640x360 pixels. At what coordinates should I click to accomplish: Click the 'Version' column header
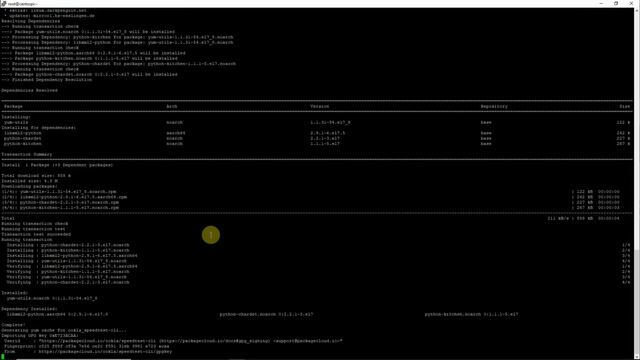pyautogui.click(x=320, y=106)
